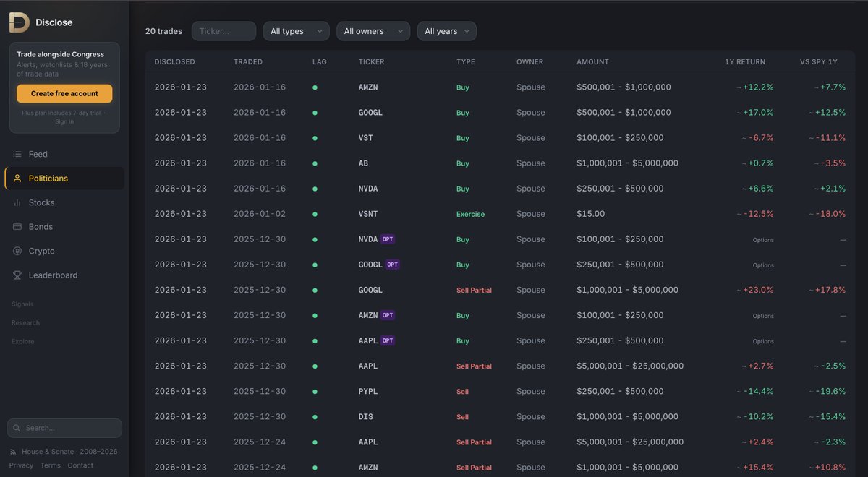Screen dimensions: 868x477
Task: Sort by LAG column header
Action: click(x=320, y=62)
